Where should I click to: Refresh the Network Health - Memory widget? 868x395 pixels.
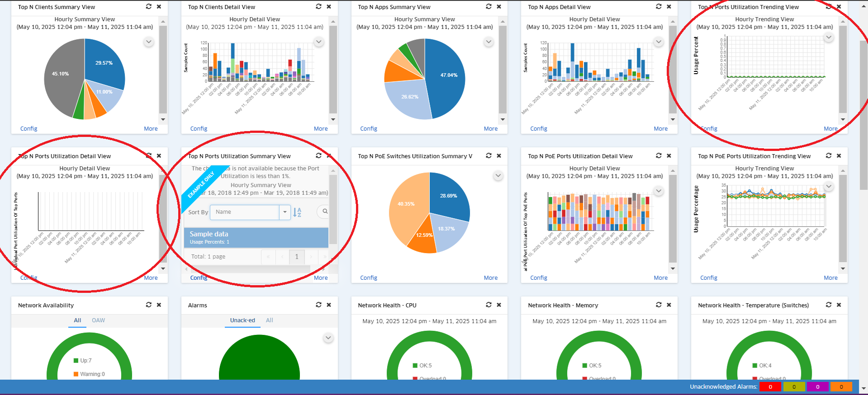[659, 305]
